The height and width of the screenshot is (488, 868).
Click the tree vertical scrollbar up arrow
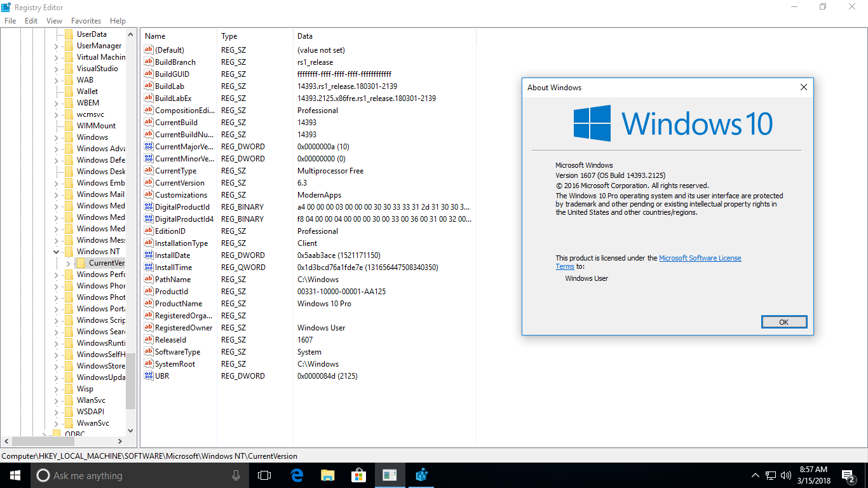[x=131, y=34]
